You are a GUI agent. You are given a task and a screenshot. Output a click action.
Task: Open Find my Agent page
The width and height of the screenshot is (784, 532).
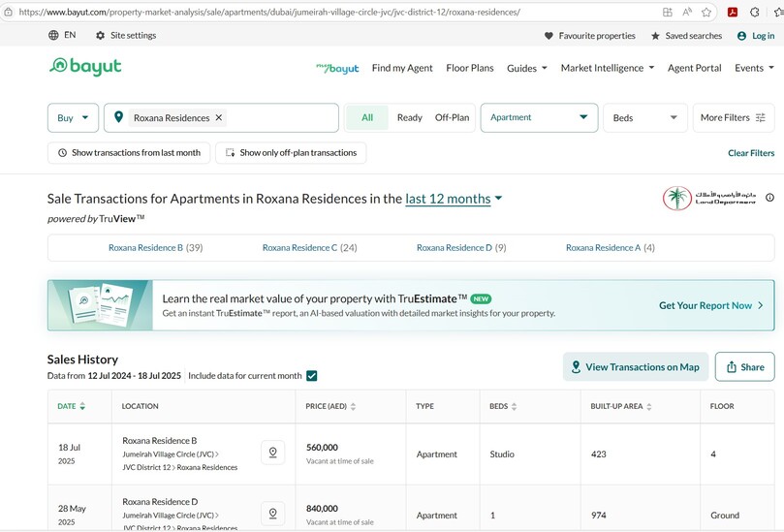pyautogui.click(x=402, y=68)
